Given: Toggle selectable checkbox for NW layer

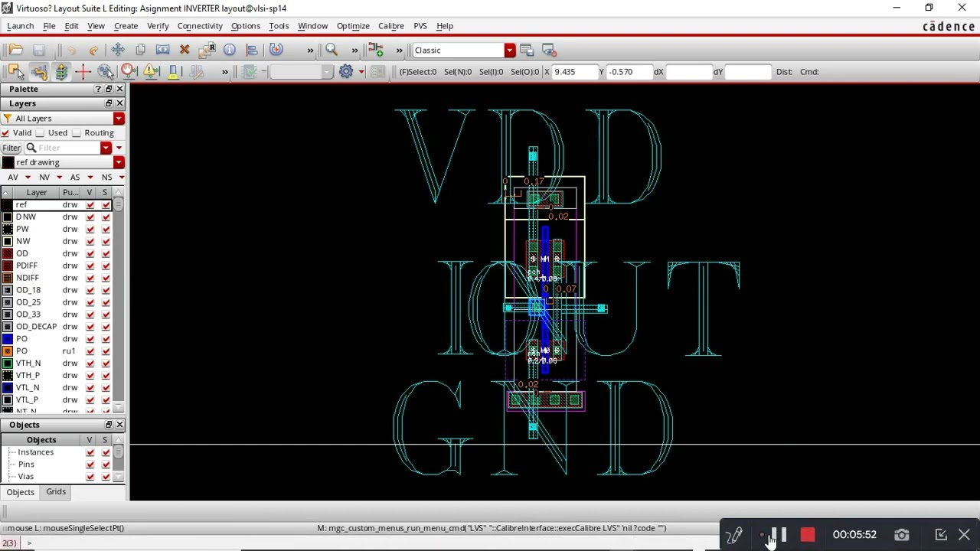Looking at the screenshot, I should (x=106, y=242).
